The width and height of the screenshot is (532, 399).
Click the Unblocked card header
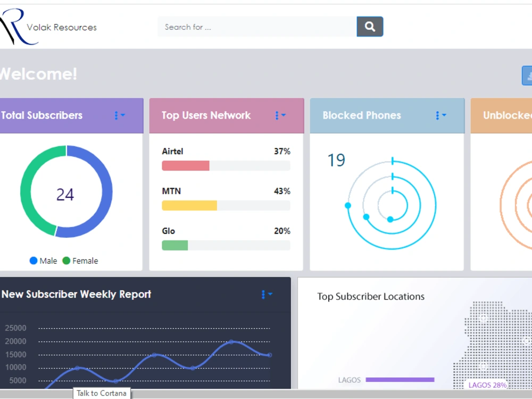click(501, 115)
